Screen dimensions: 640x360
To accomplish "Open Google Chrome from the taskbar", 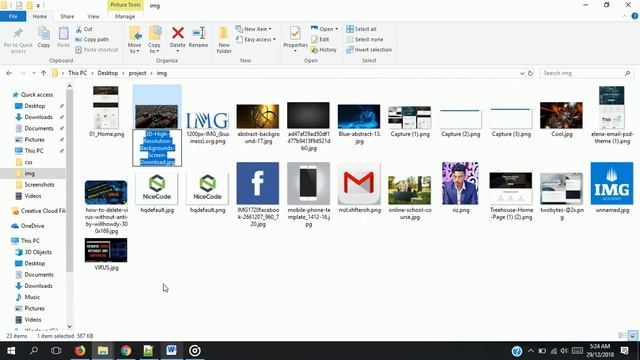I will click(126, 351).
